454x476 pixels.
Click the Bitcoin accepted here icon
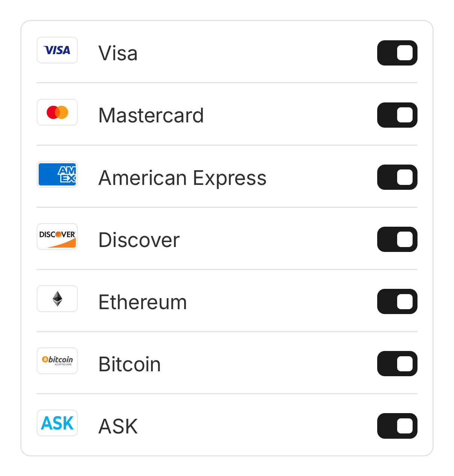(57, 361)
